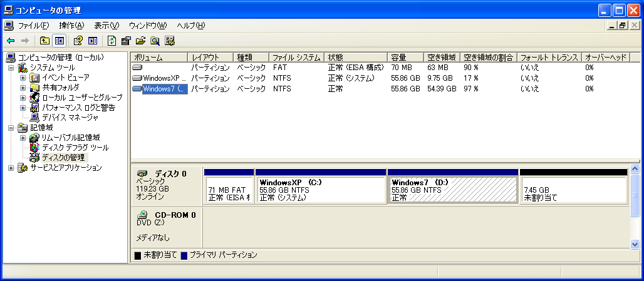
Task: Refresh with the green arrows page icon
Action: coord(112,41)
